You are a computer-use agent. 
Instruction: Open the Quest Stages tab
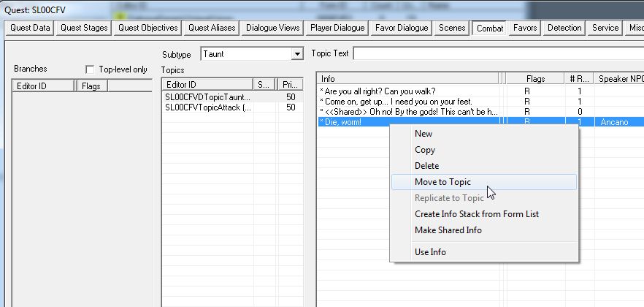[x=84, y=28]
